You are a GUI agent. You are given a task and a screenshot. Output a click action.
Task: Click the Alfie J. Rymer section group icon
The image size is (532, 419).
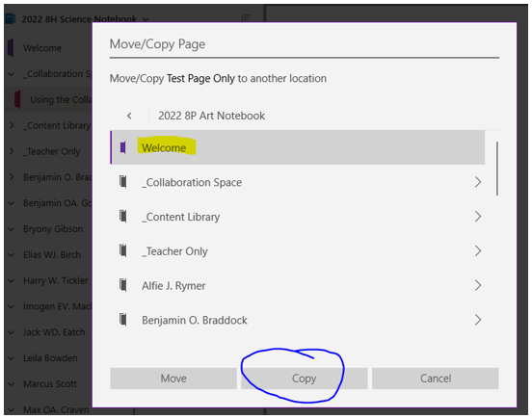point(123,285)
